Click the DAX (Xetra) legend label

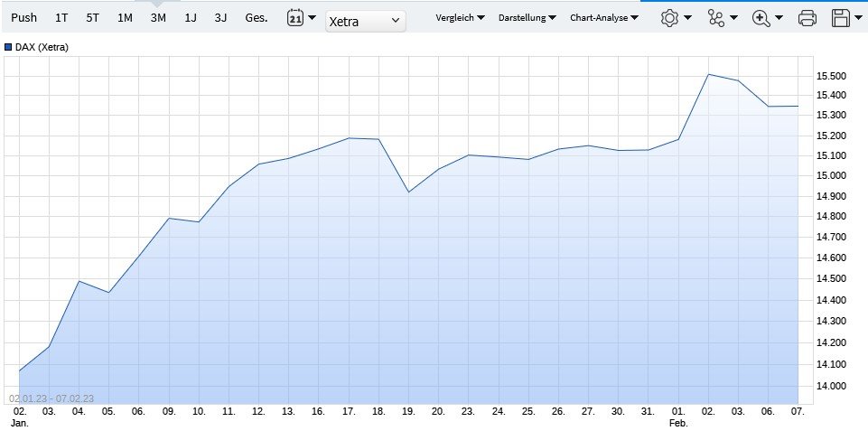[x=42, y=48]
